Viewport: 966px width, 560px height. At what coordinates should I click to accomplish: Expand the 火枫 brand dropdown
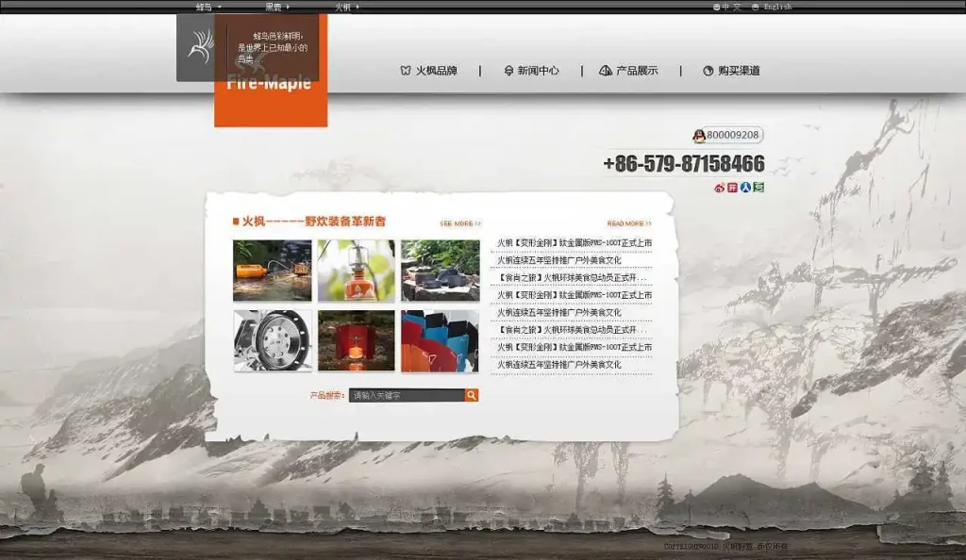(343, 6)
